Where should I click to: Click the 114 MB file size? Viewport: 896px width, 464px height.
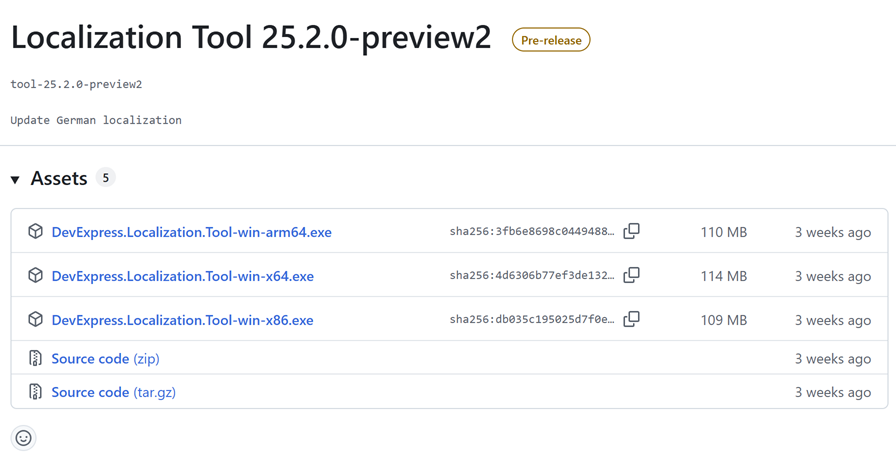click(723, 276)
